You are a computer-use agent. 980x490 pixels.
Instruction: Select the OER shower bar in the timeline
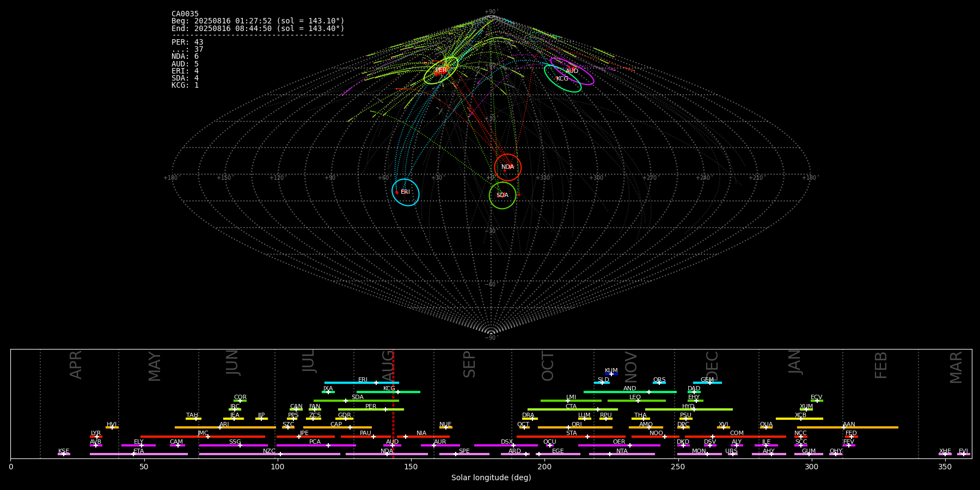[x=619, y=445]
